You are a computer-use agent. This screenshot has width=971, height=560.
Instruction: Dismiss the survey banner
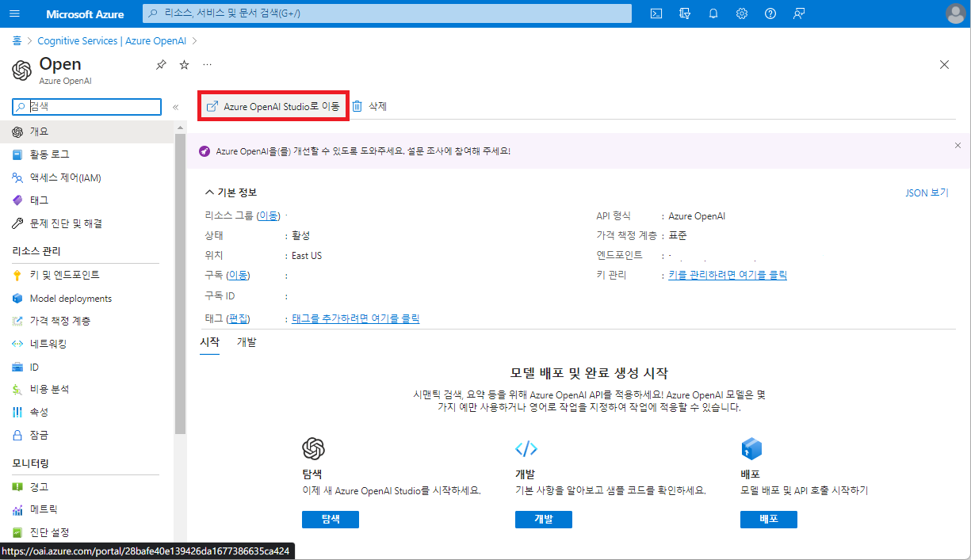click(958, 146)
